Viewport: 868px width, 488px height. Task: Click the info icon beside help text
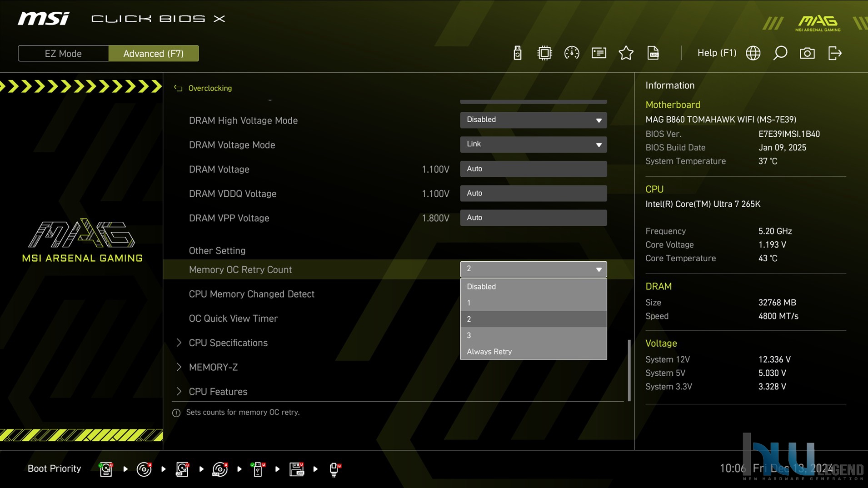pyautogui.click(x=176, y=413)
